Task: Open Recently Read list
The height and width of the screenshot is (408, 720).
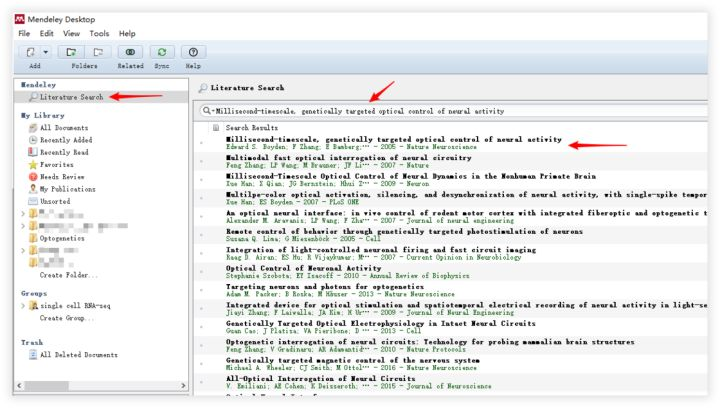Action: click(64, 152)
